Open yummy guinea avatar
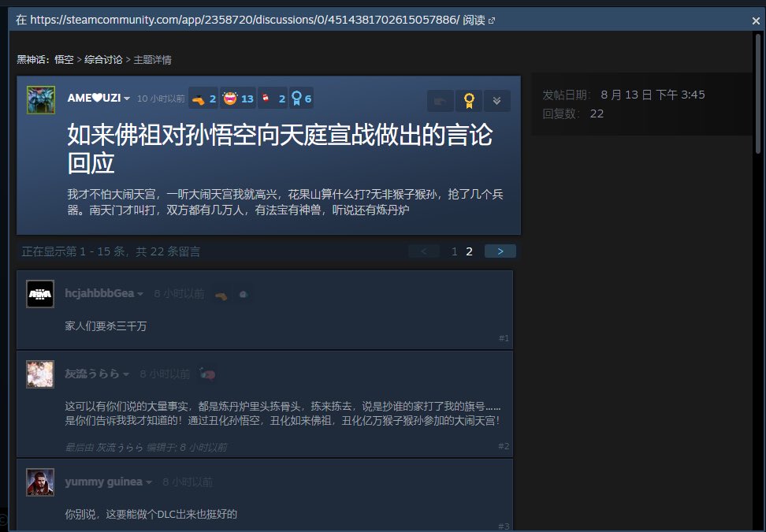The width and height of the screenshot is (766, 532). pyautogui.click(x=40, y=482)
